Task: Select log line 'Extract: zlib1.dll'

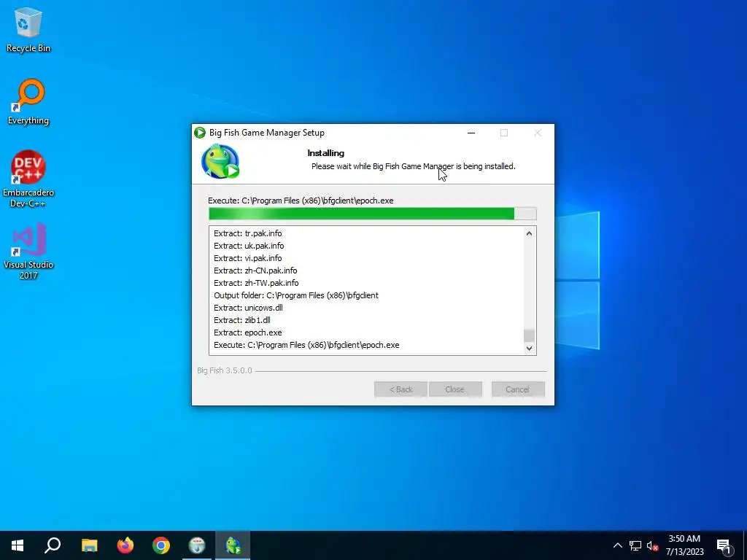Action: [x=242, y=320]
